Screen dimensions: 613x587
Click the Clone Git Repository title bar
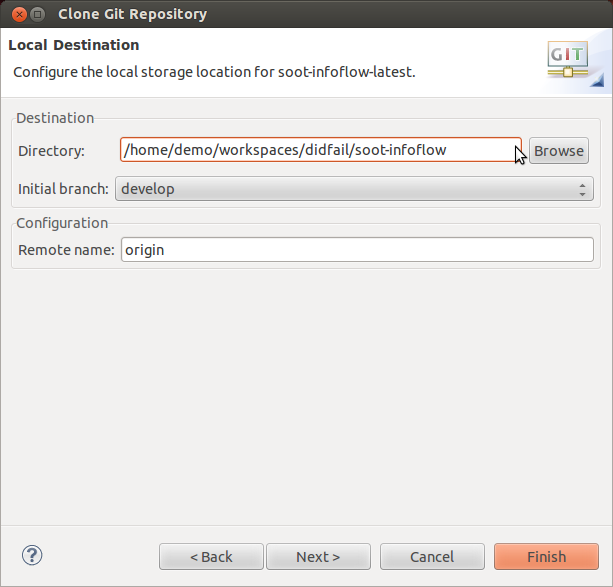(x=300, y=14)
